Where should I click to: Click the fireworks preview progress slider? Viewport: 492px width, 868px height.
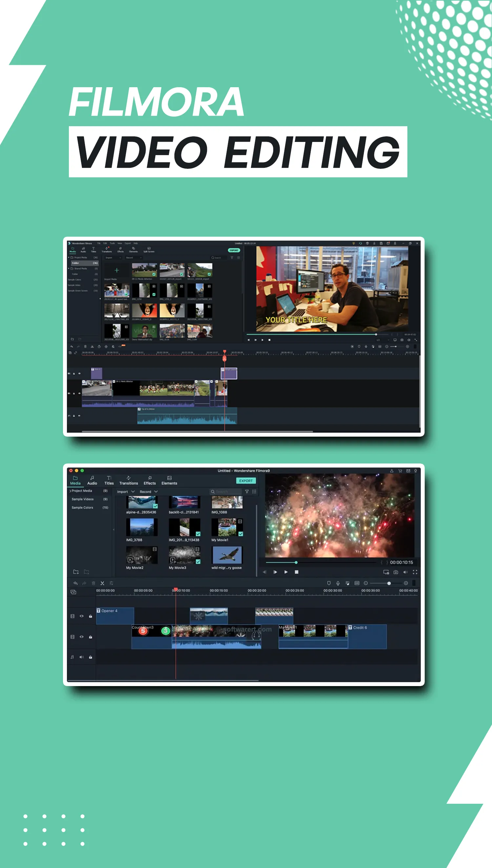point(321,562)
